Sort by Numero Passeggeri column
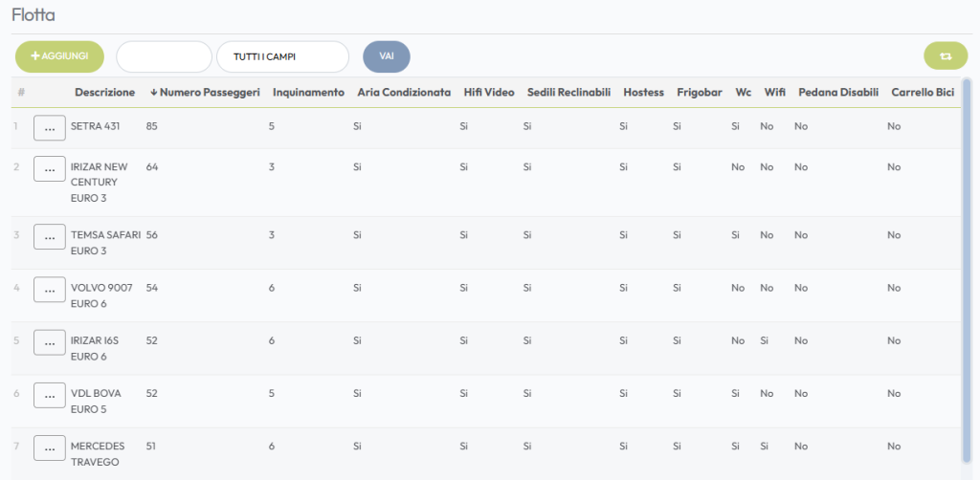 coord(205,93)
